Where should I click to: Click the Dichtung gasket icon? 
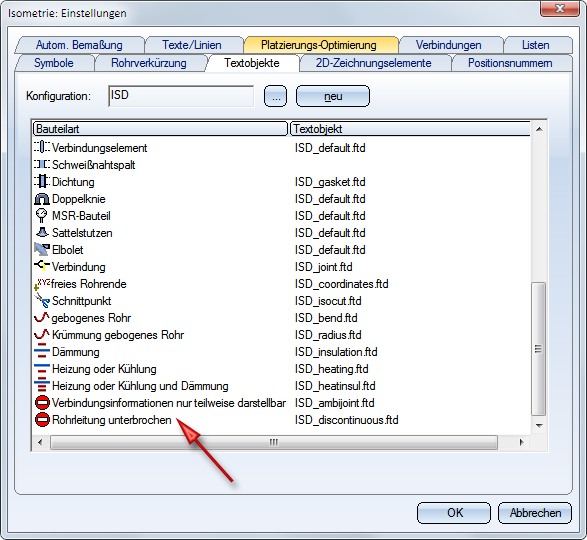pos(42,182)
